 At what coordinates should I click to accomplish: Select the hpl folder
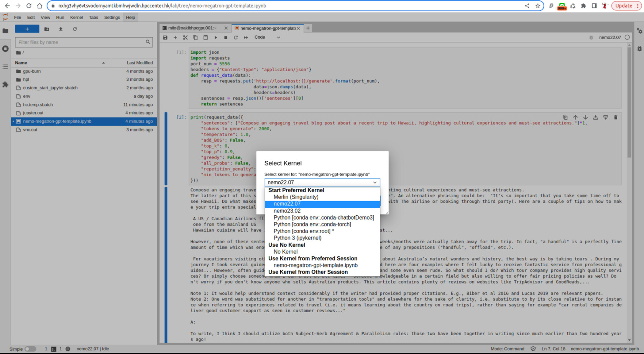(84, 80)
